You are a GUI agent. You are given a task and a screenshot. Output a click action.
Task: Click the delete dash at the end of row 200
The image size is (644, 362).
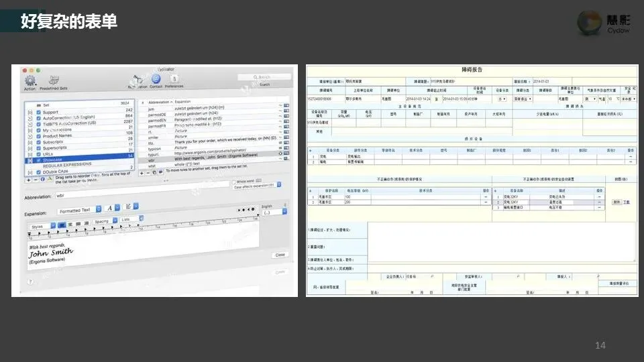pyautogui.click(x=486, y=202)
